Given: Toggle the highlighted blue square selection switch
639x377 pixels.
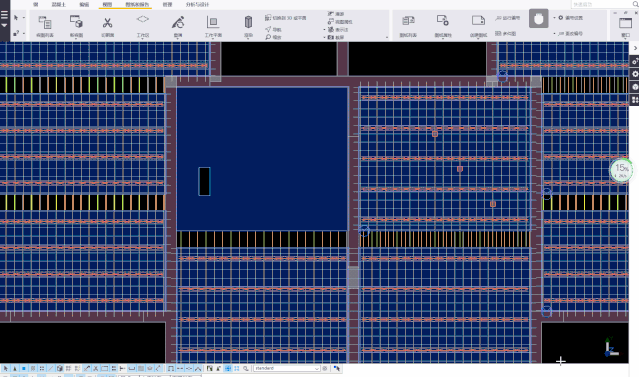Looking at the screenshot, I should 24,368.
